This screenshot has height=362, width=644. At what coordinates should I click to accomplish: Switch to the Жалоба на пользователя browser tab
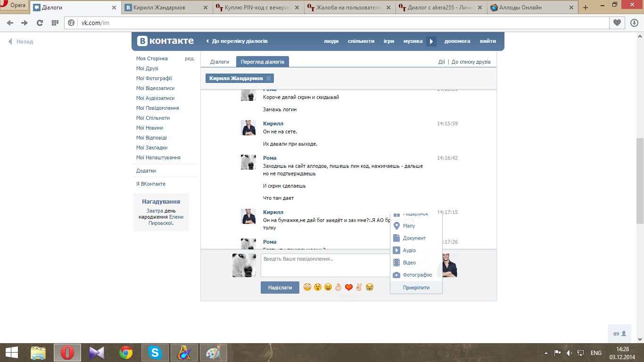349,7
